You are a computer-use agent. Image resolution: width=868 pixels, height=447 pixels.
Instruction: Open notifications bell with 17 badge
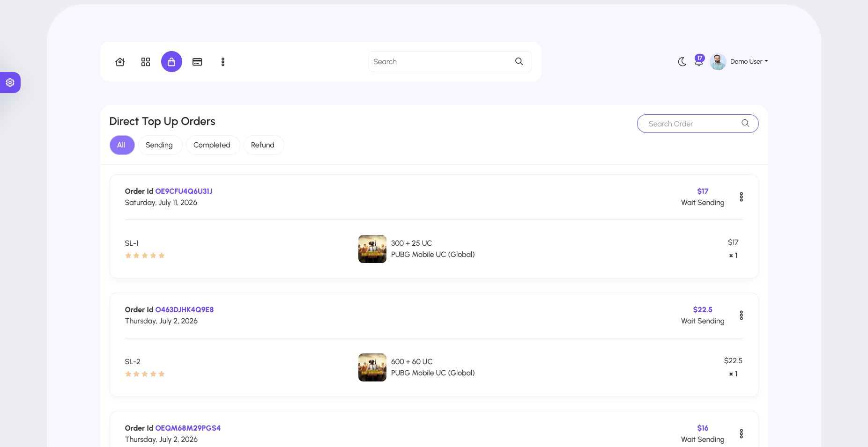pyautogui.click(x=699, y=61)
